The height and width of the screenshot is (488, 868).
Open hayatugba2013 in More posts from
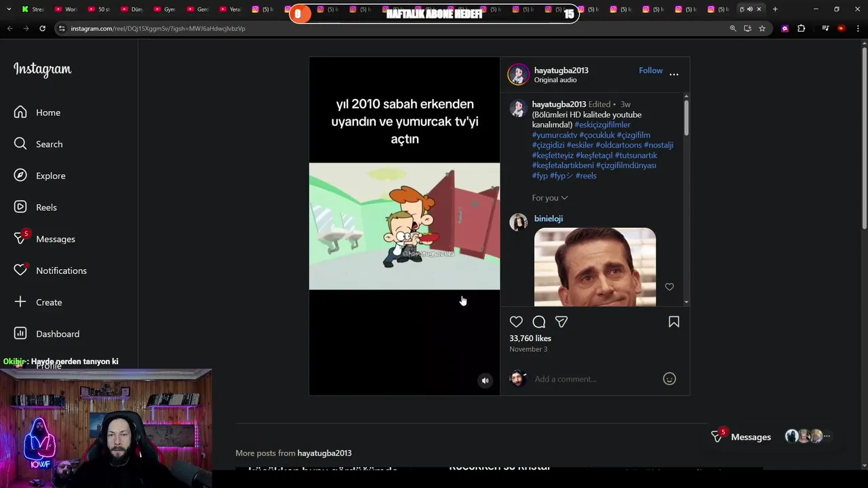pyautogui.click(x=324, y=453)
